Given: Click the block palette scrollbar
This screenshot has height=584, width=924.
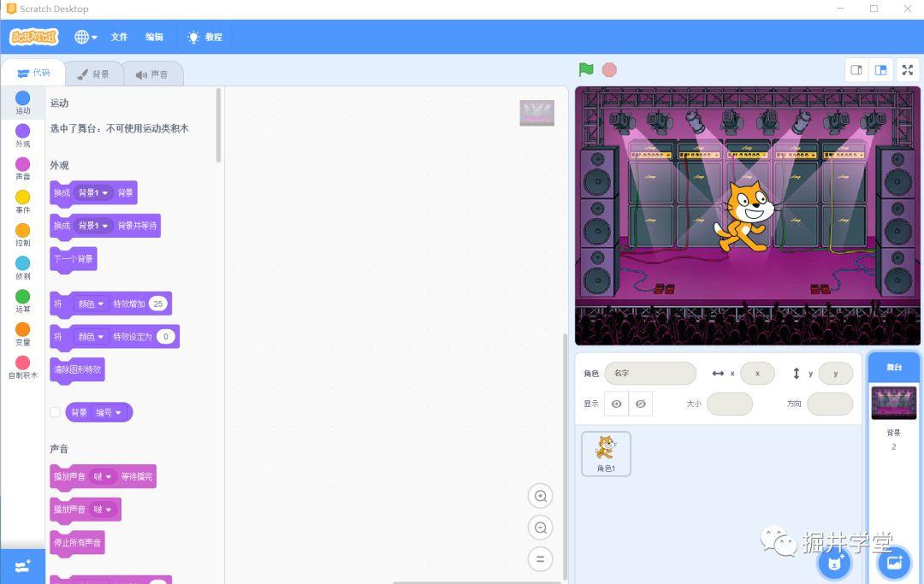Looking at the screenshot, I should click(219, 126).
